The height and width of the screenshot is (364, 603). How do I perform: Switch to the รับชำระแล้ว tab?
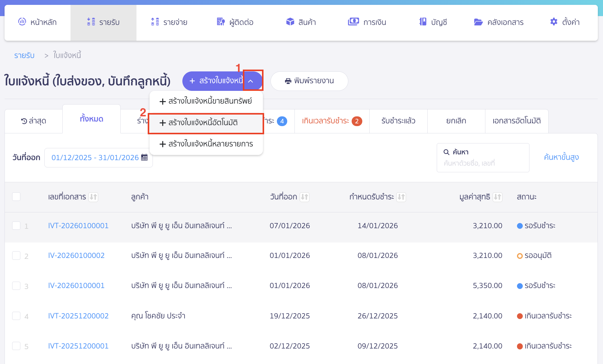pos(398,121)
